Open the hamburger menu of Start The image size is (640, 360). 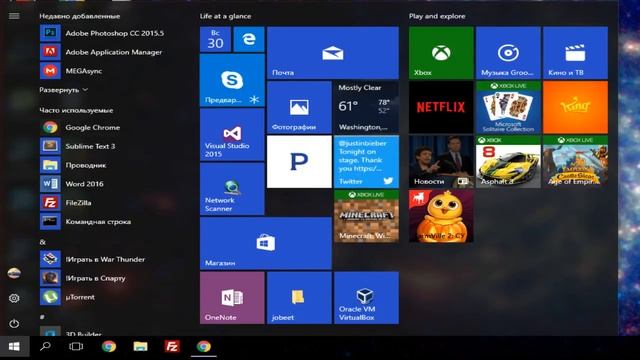pyautogui.click(x=14, y=16)
